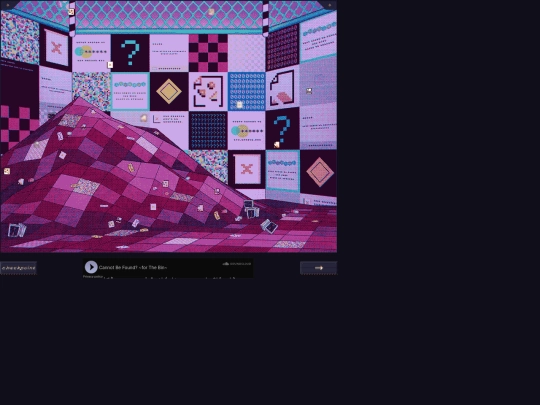Click the dark corner button at the window's top-left
Viewport: 540px width, 405px height.
8,5
